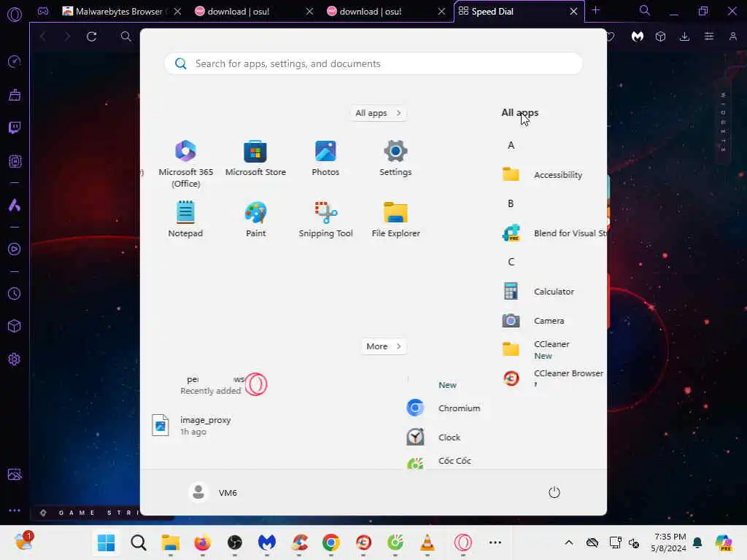747x560 pixels.
Task: Open Opera downloads toolbar icon
Action: 684,36
